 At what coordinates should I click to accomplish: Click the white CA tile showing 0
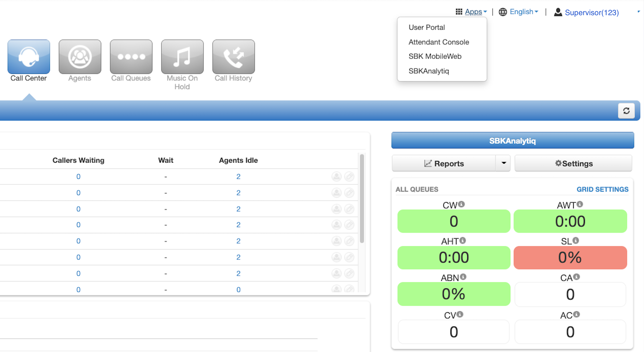(x=570, y=294)
